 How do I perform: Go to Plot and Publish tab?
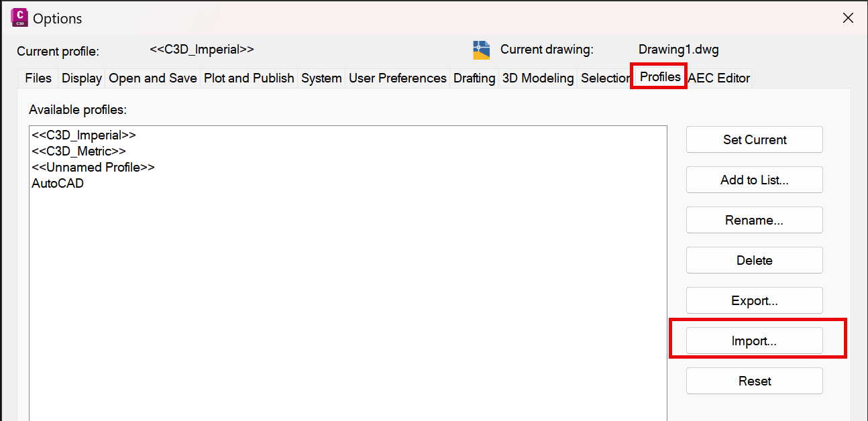coord(249,78)
